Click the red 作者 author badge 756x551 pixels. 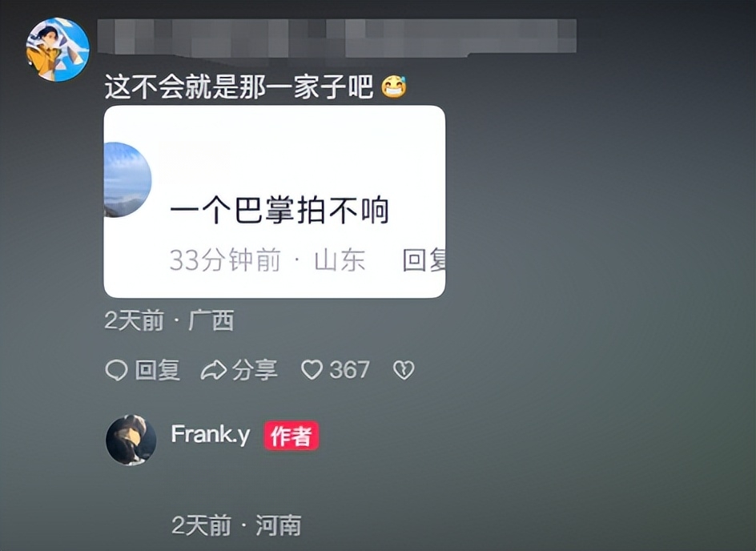pos(292,436)
